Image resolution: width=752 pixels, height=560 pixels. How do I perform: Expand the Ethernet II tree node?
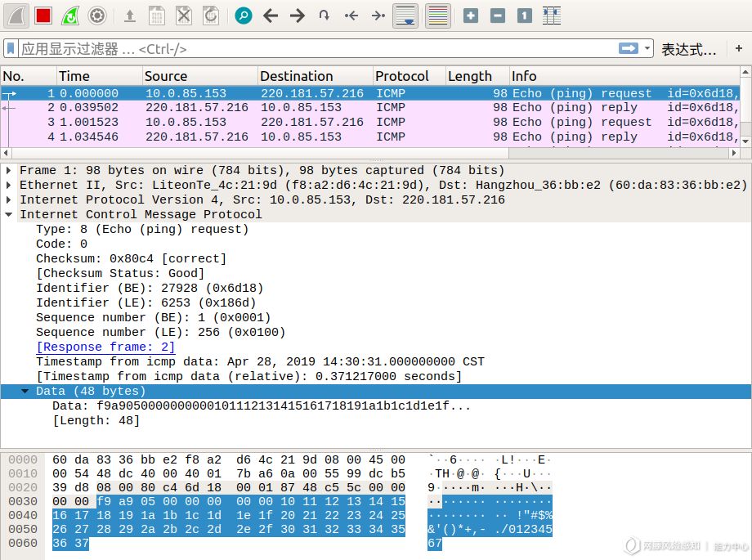click(x=9, y=185)
